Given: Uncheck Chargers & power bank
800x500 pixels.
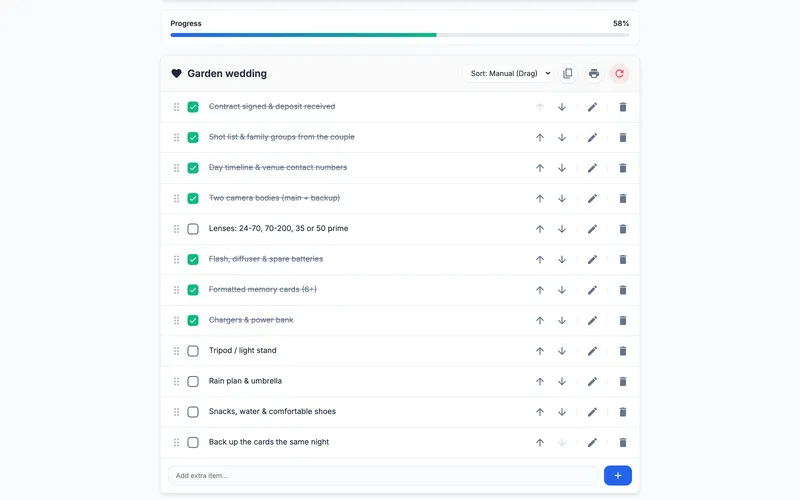Looking at the screenshot, I should pos(193,320).
